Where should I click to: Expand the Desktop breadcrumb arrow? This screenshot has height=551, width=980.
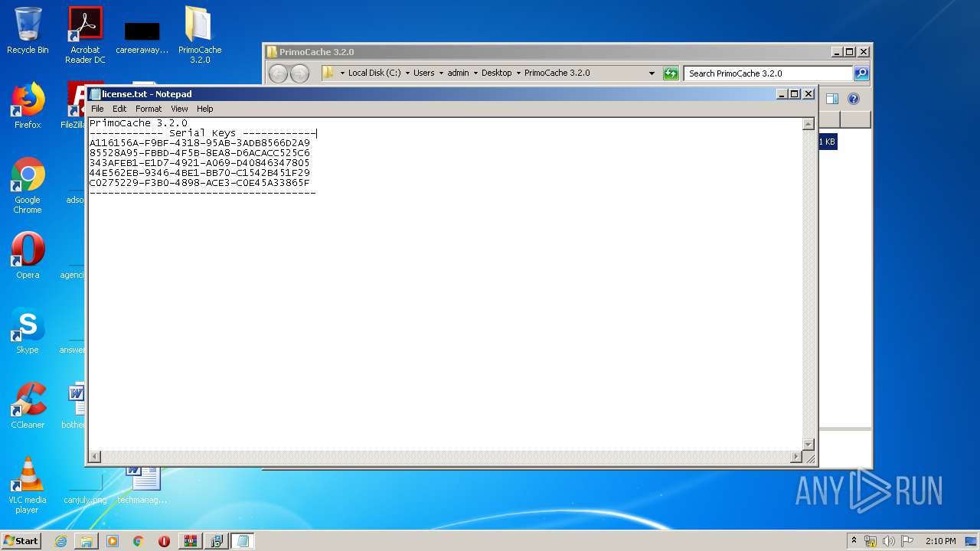point(518,73)
